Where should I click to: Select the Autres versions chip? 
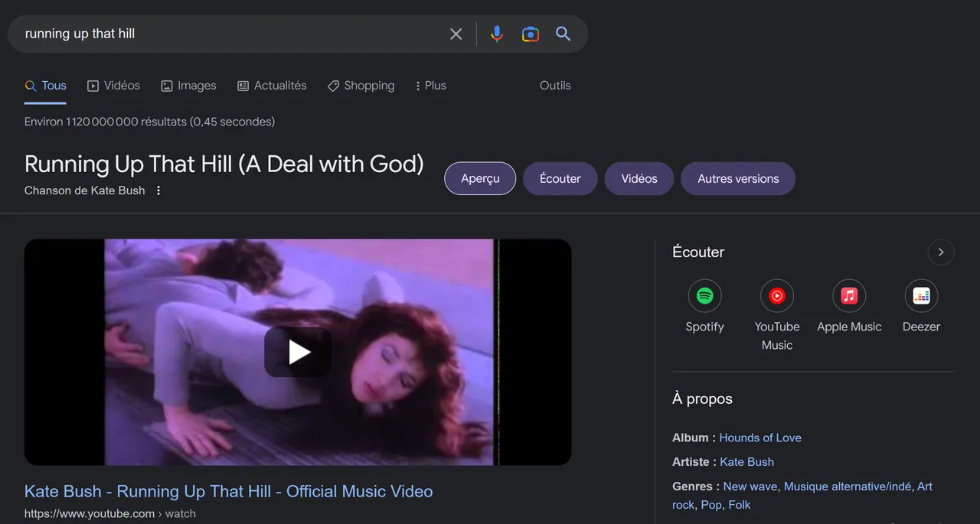[x=738, y=178]
